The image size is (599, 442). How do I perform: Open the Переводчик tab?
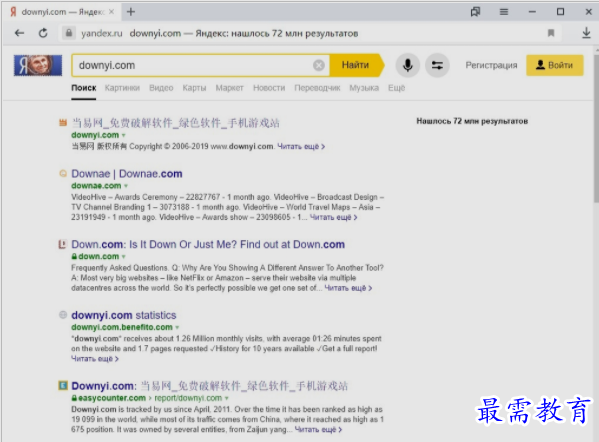(317, 88)
